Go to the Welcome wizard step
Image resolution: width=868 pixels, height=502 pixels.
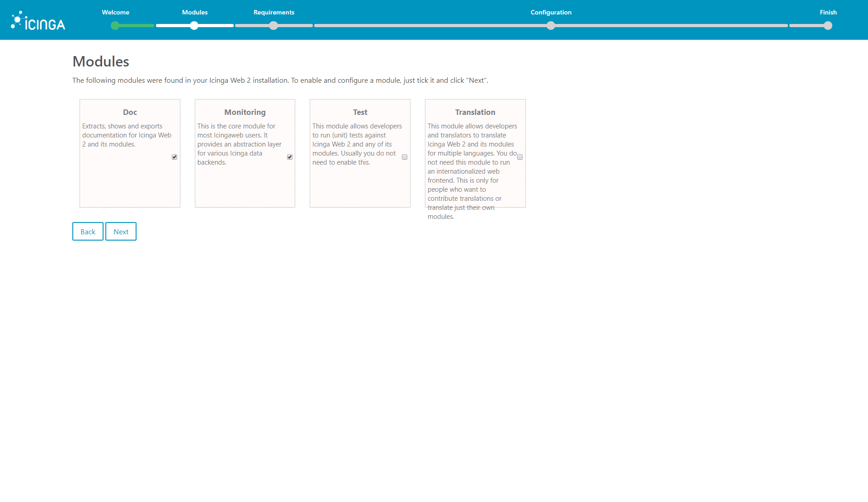coord(115,12)
